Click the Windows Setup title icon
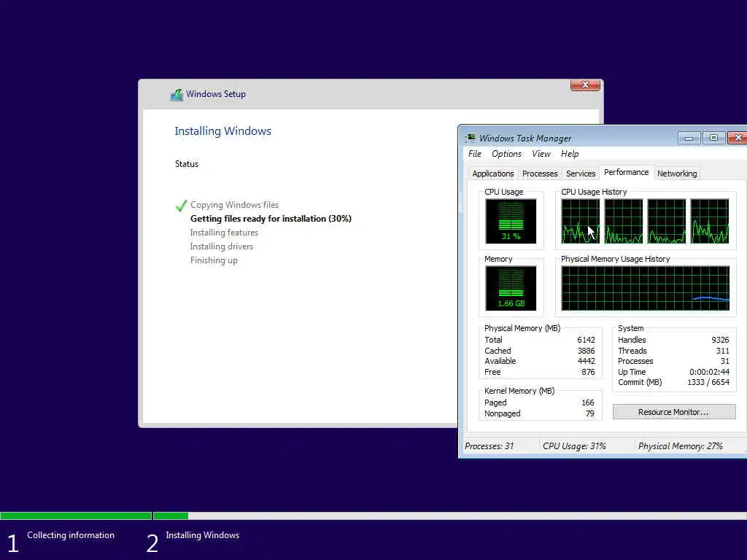 tap(177, 95)
